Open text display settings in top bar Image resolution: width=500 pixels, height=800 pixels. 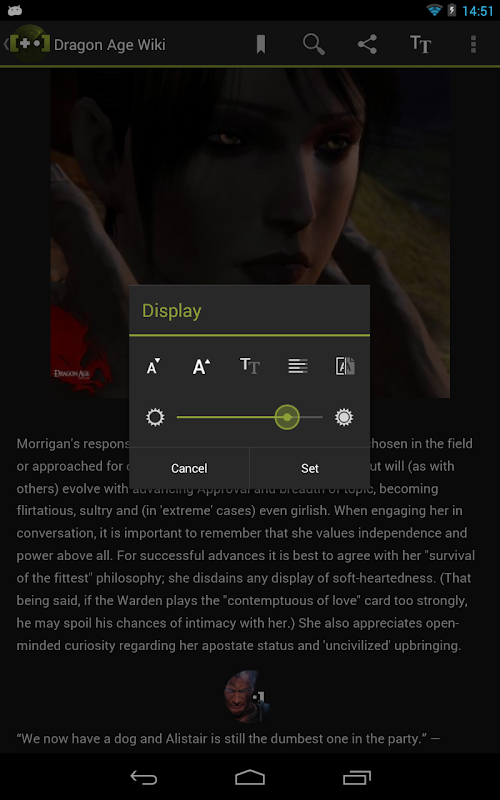[x=420, y=44]
